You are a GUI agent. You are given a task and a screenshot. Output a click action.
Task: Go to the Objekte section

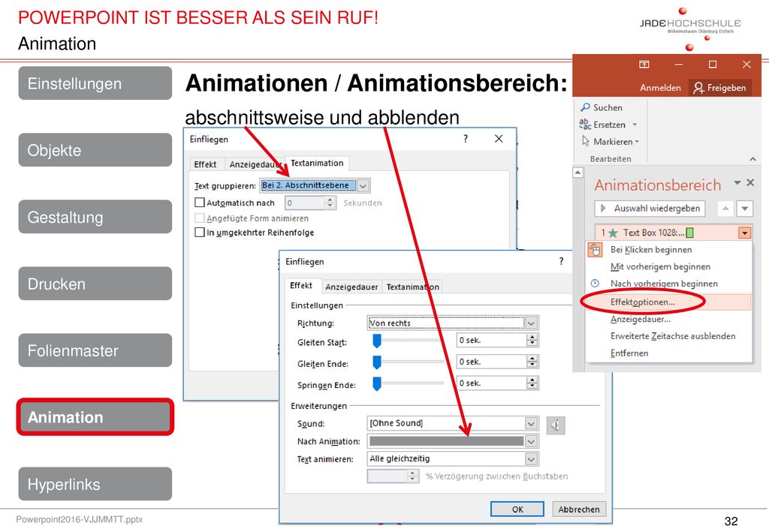[95, 150]
